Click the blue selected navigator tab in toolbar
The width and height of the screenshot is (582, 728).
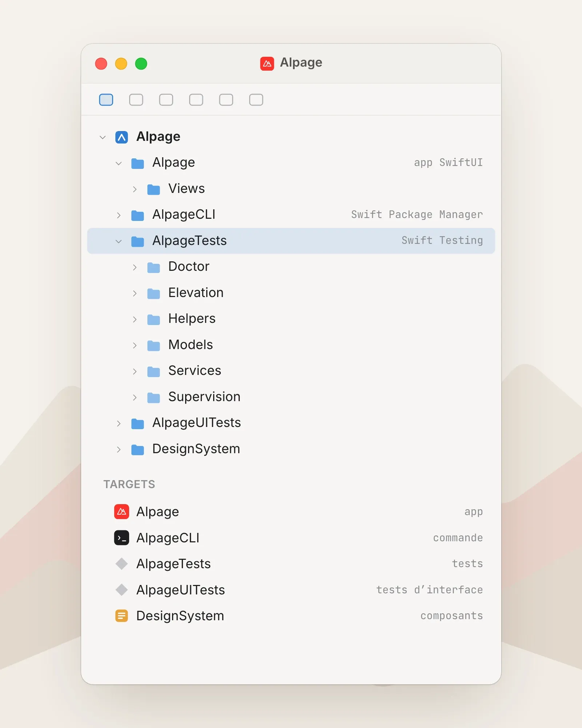point(106,100)
